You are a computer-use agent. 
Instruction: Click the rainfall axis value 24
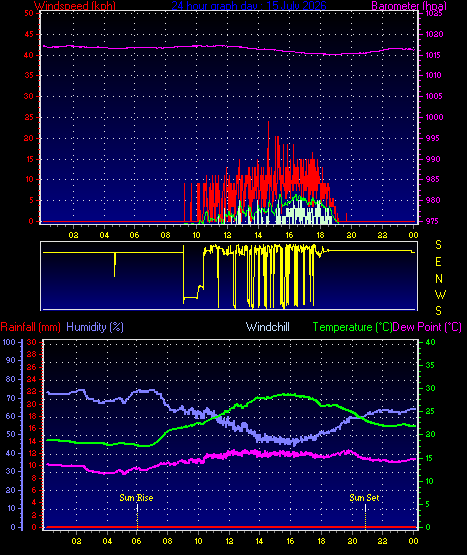point(32,380)
